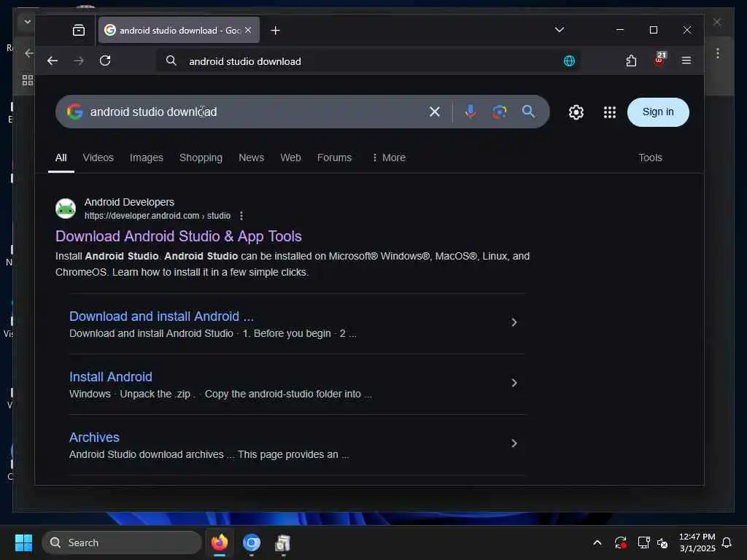Viewport: 747px width, 560px height.
Task: Open the Install Android sitelink
Action: pos(111,377)
